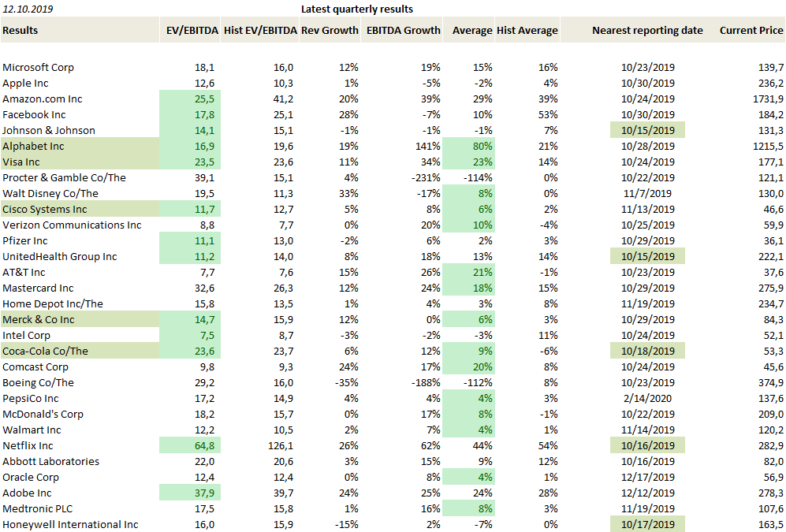
Task: Select Procter & Gamble EBITDA growth -231%
Action: (426, 178)
